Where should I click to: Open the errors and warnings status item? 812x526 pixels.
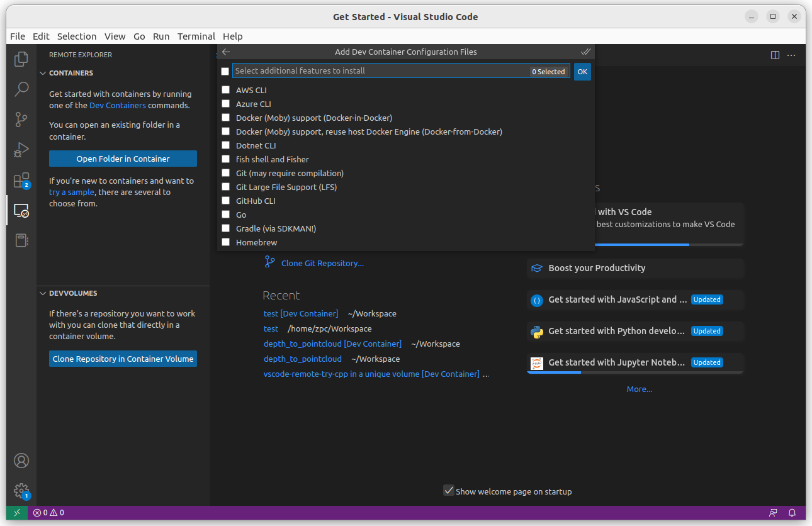[48, 513]
